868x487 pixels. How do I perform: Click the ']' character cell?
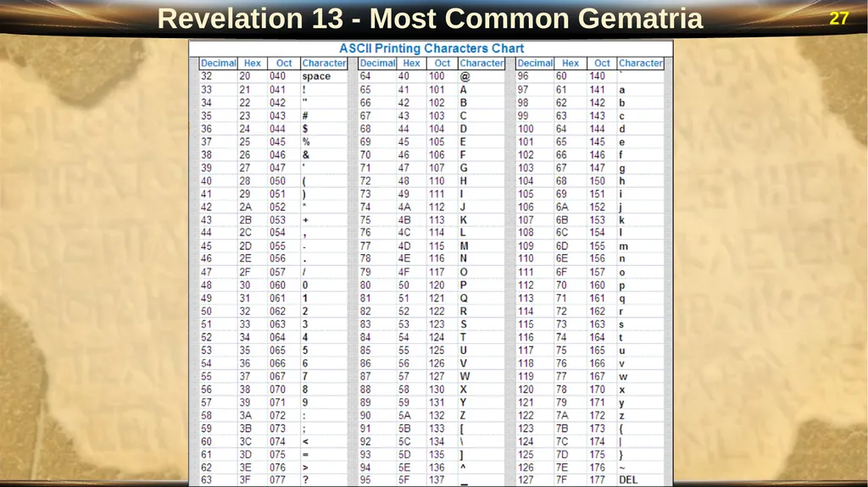462,454
